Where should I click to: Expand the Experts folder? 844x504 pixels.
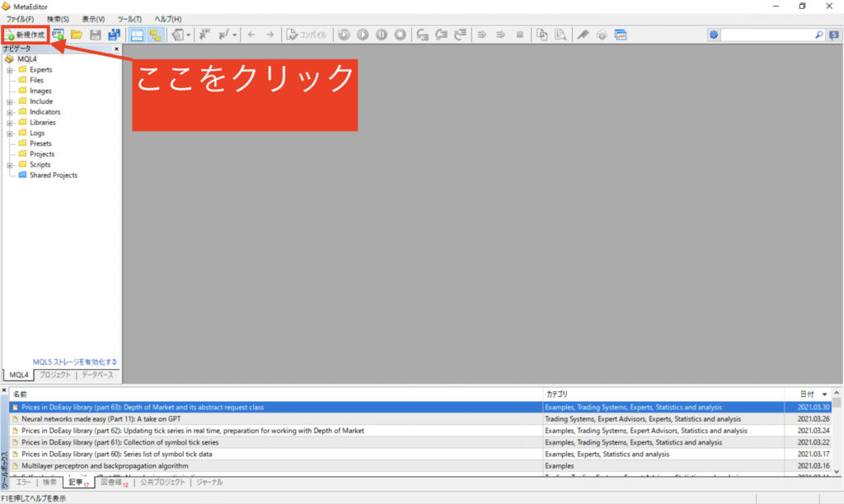coord(10,71)
